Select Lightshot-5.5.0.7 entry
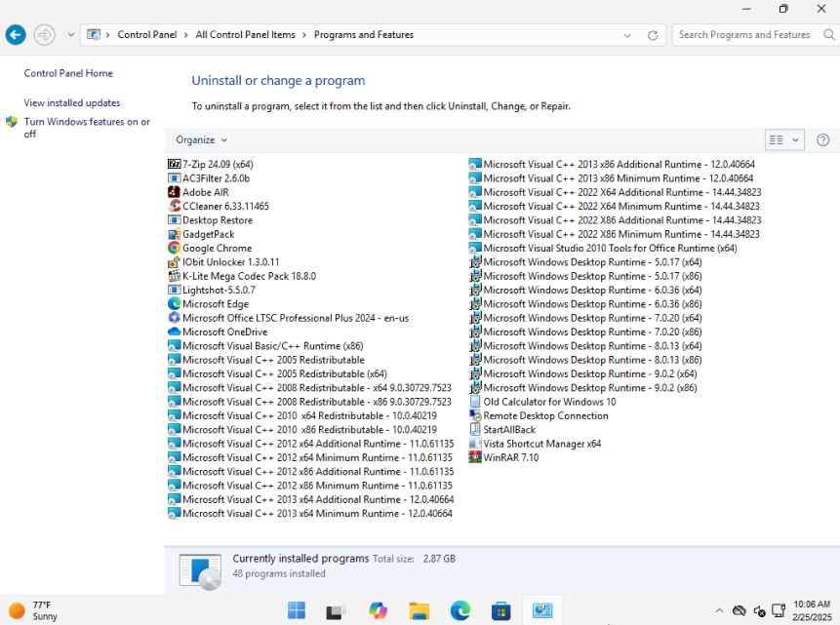840x625 pixels. point(212,290)
